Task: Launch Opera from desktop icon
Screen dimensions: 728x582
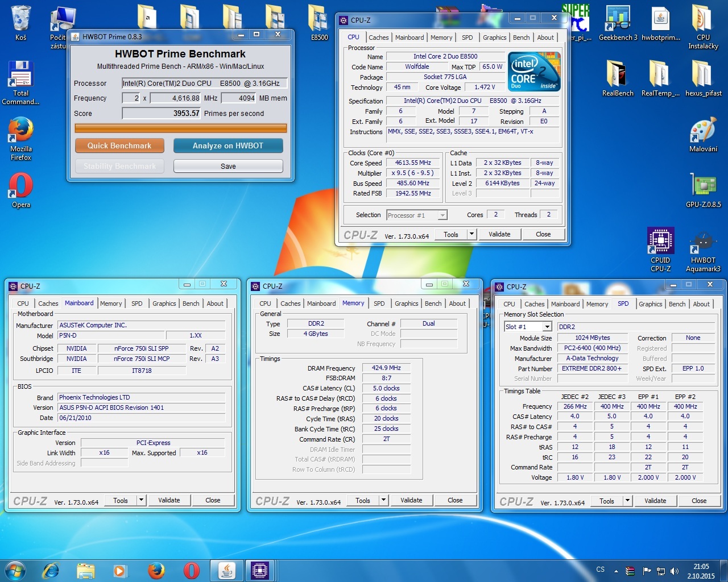Action: [x=21, y=190]
